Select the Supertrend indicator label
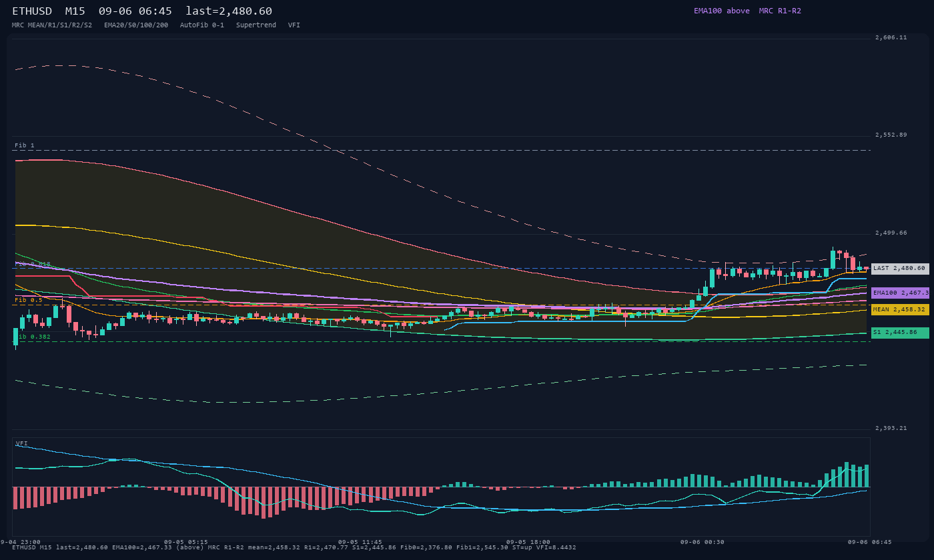Image resolution: width=934 pixels, height=560 pixels. [256, 25]
